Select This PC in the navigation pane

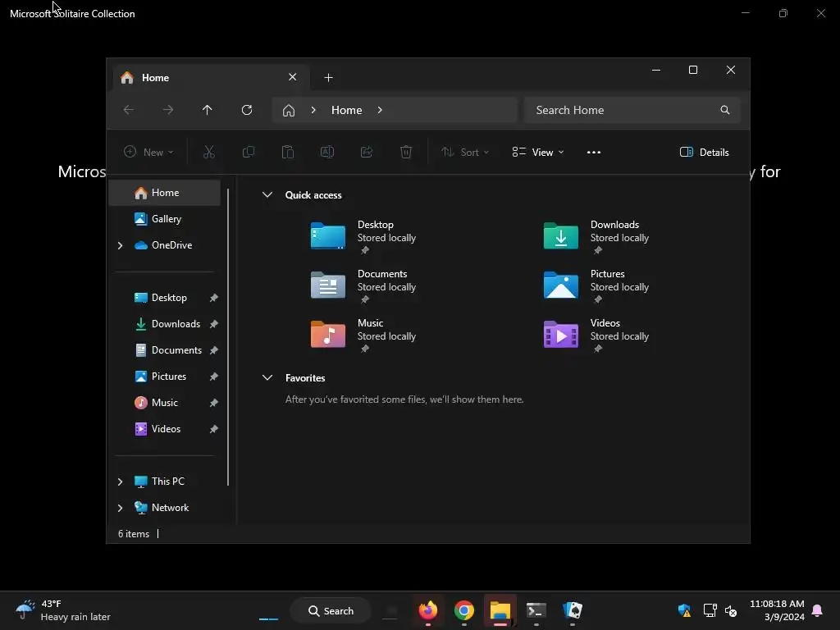164,482
